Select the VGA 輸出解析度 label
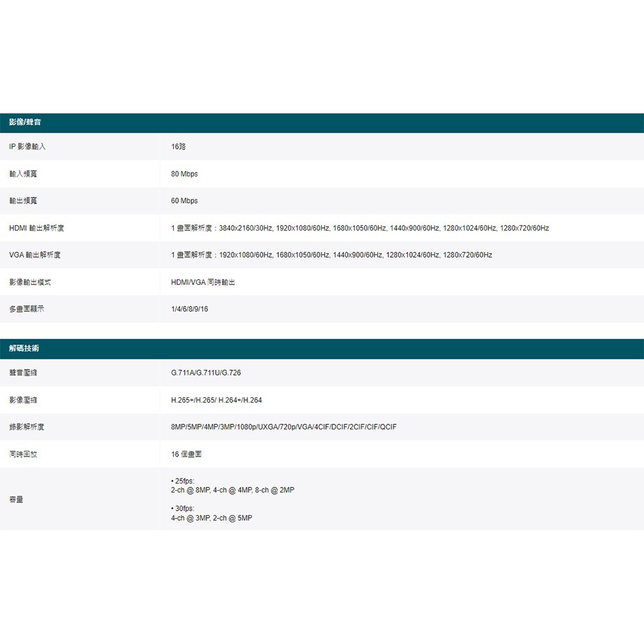 pyautogui.click(x=35, y=255)
